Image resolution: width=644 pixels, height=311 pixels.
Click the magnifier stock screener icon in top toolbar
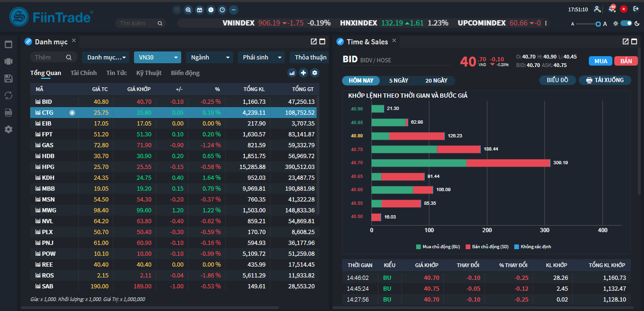tap(188, 9)
